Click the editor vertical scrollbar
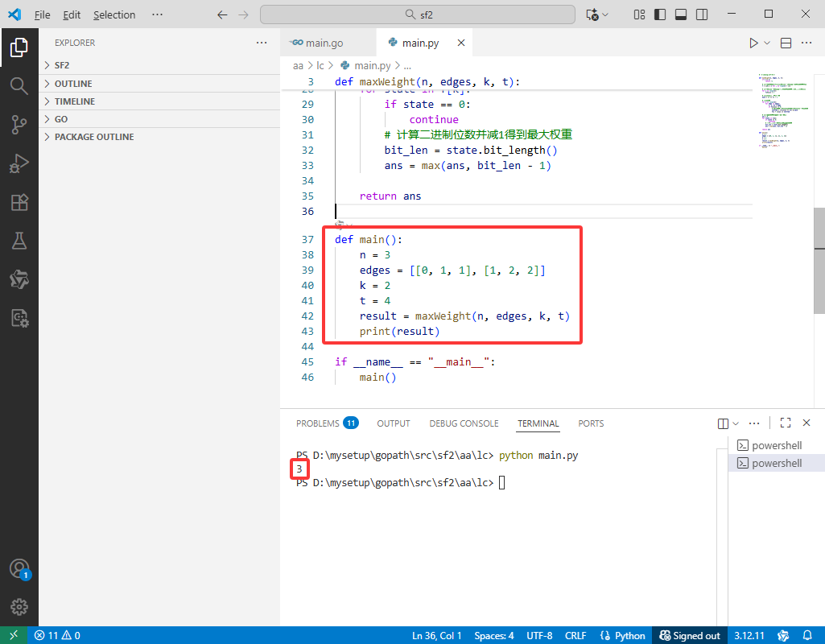This screenshot has height=644, width=825. [819, 261]
